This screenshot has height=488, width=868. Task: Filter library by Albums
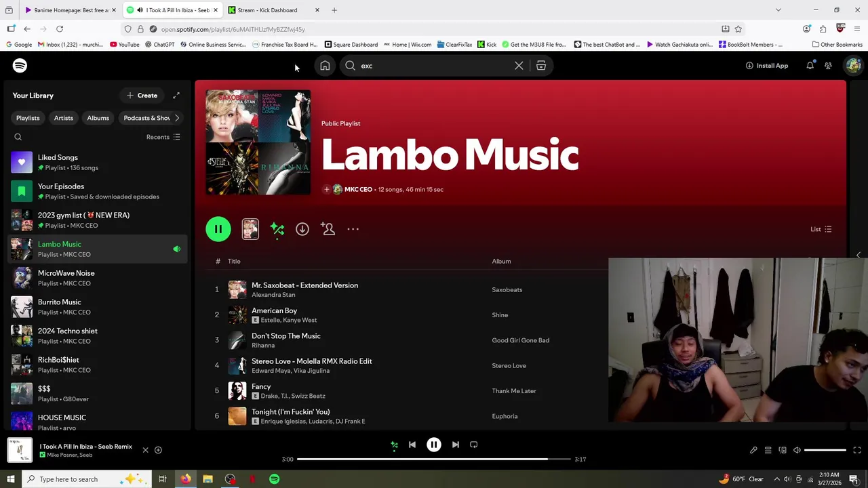[98, 118]
